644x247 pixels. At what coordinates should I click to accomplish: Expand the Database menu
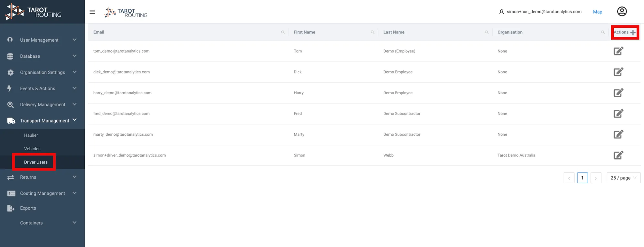(42, 56)
